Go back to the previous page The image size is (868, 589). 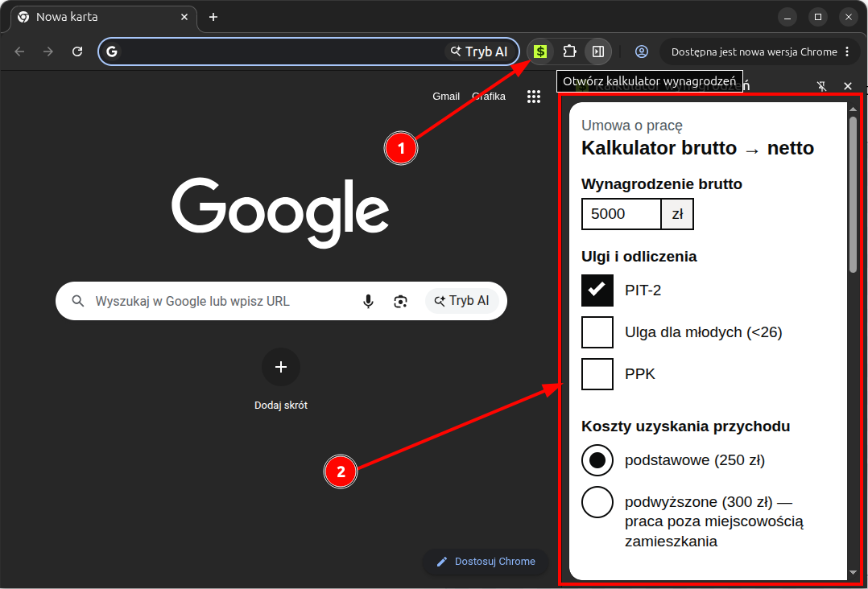click(x=19, y=51)
